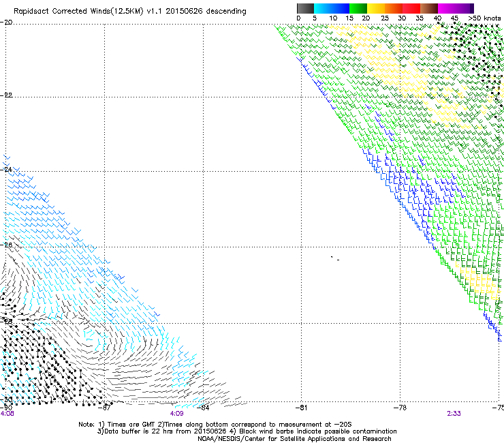This screenshot has width=504, height=443.
Task: Click the '-81' longitude axis label
Action: [301, 408]
